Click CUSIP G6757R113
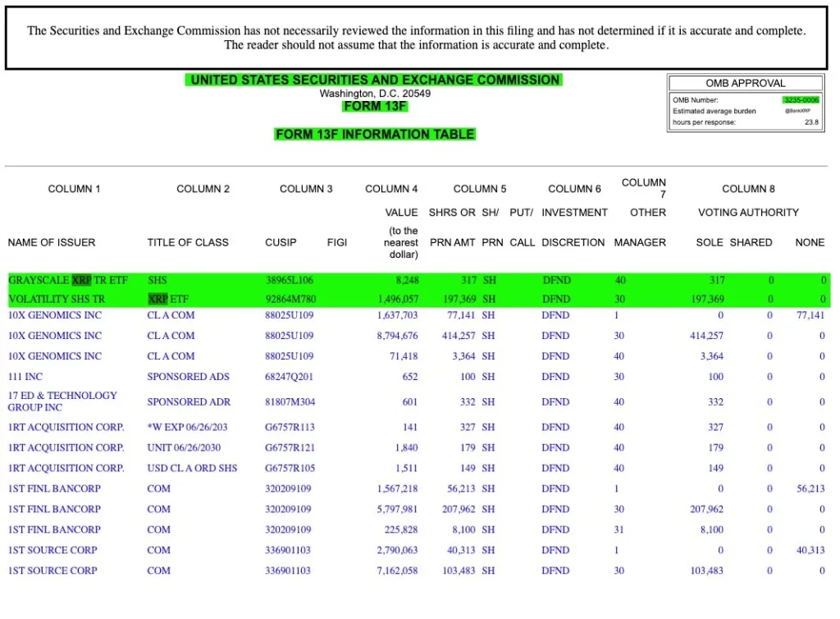 (290, 427)
